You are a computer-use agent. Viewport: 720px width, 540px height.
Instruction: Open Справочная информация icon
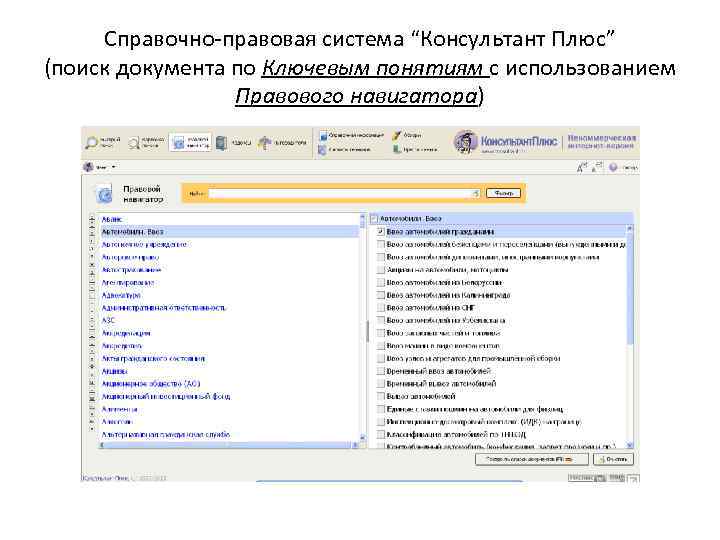323,135
